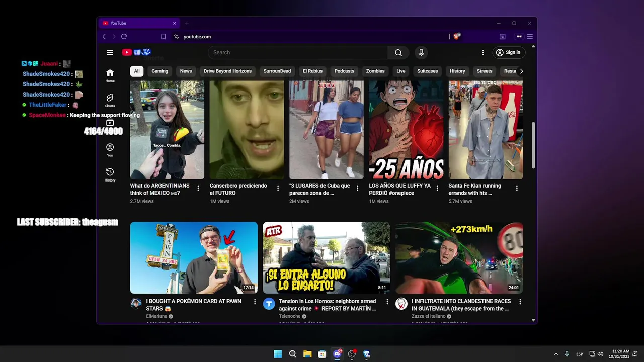Open options for Cuba short
Viewport: 644px width, 362px height.
(358, 188)
